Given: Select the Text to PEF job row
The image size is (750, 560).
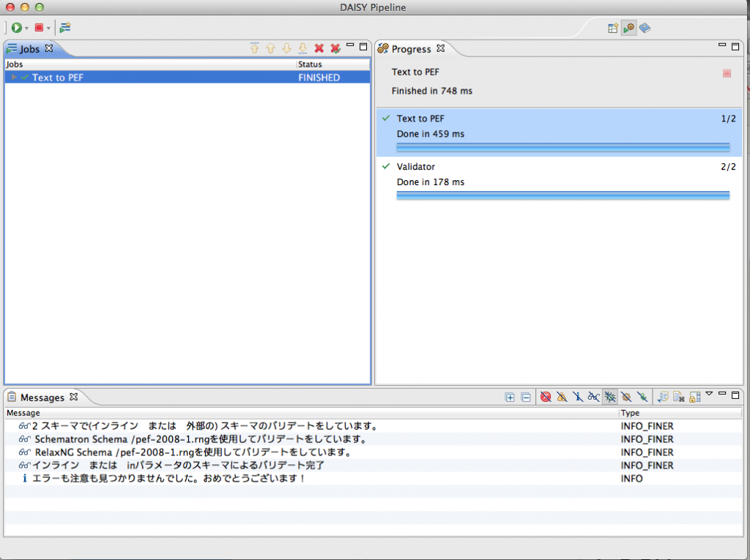Looking at the screenshot, I should click(187, 78).
